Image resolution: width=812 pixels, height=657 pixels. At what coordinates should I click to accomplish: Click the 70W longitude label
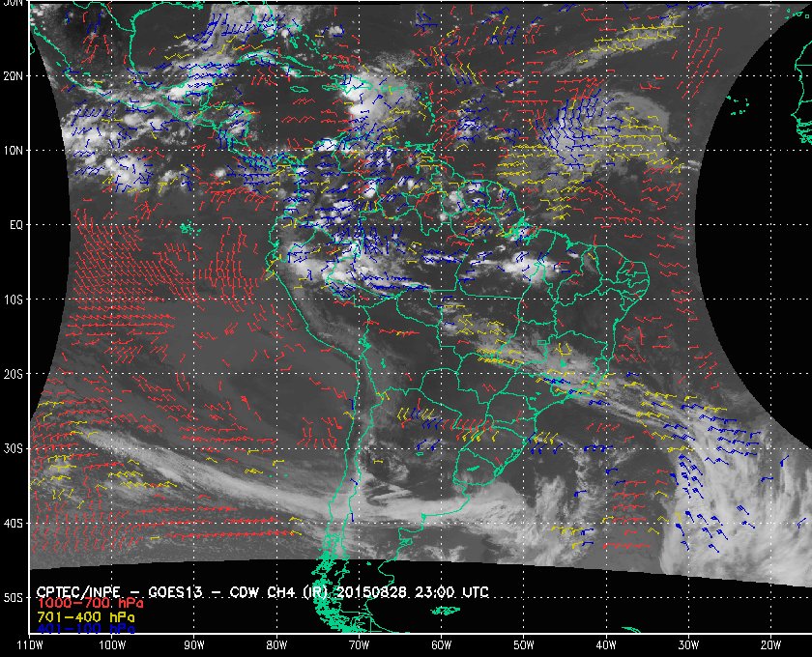coord(359,645)
